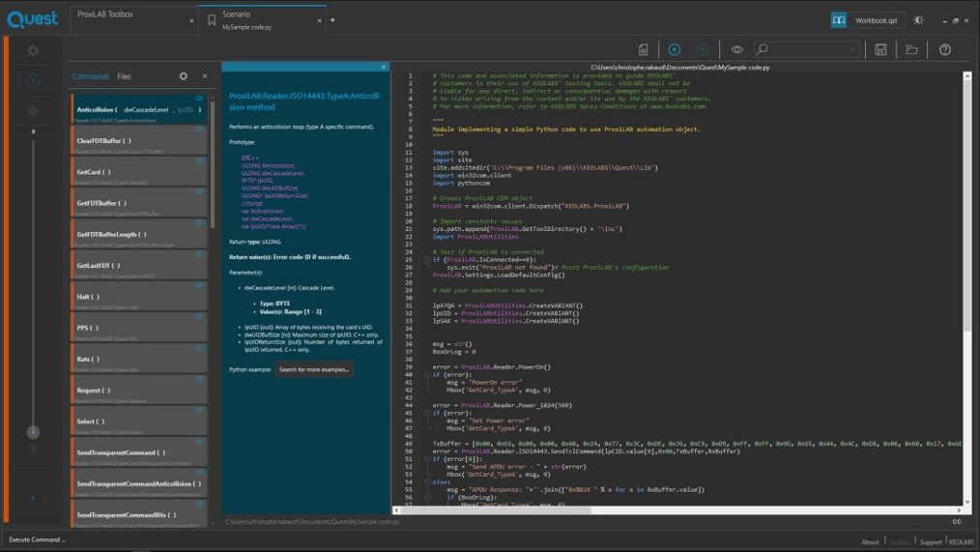Click Search for more examples button
Image resolution: width=980 pixels, height=552 pixels.
pyautogui.click(x=313, y=369)
